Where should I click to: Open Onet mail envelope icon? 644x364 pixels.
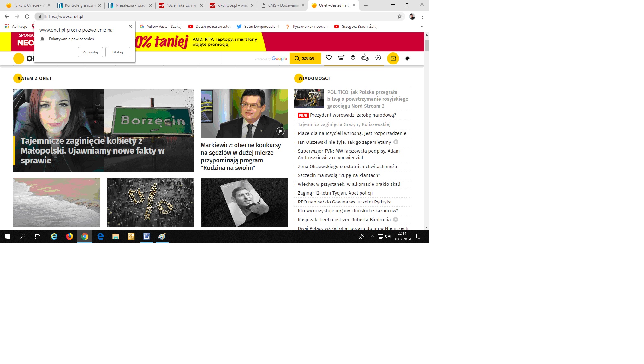coord(393,58)
